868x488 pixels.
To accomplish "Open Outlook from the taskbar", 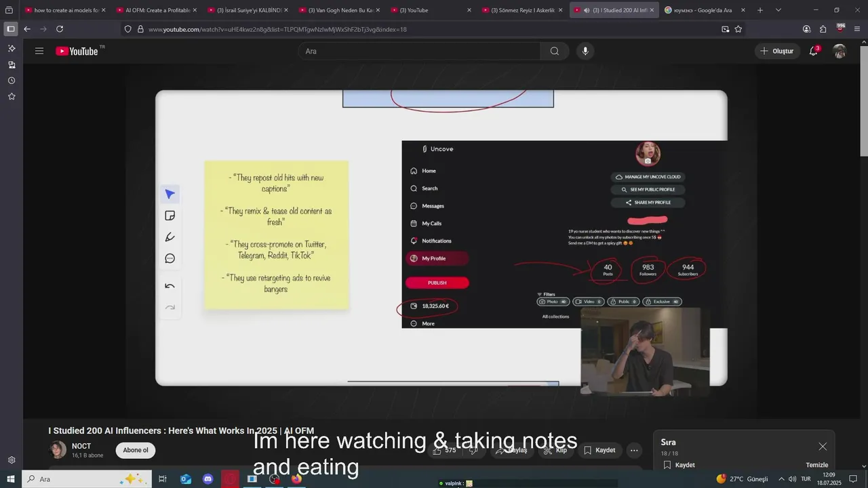I will pos(186,479).
